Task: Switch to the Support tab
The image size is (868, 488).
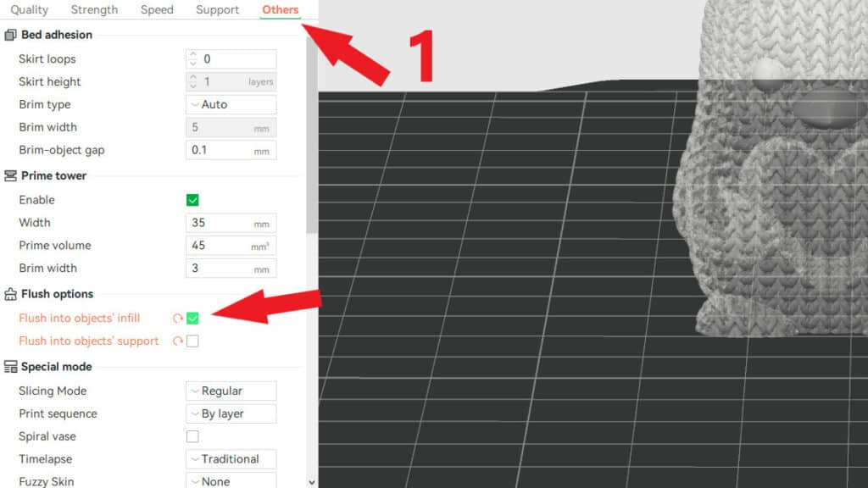Action: point(217,9)
